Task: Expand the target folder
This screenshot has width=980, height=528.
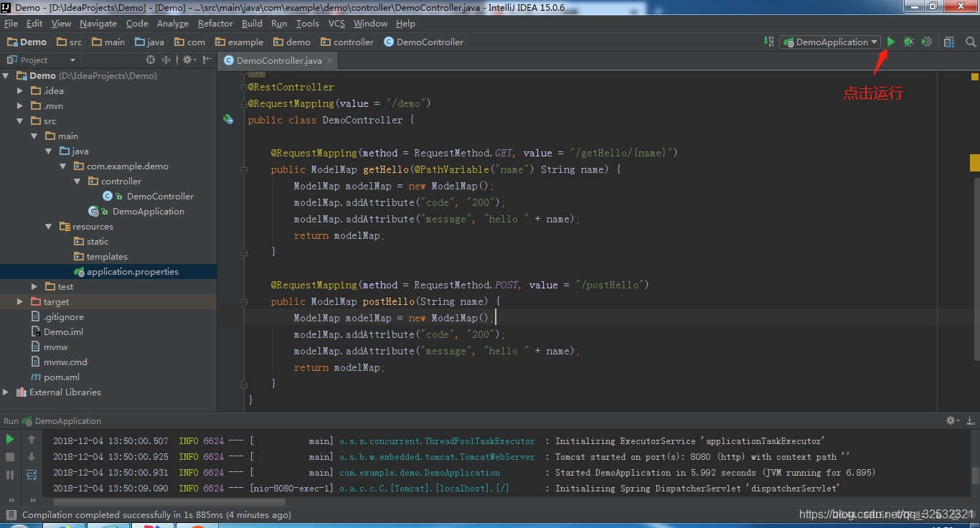Action: point(20,301)
